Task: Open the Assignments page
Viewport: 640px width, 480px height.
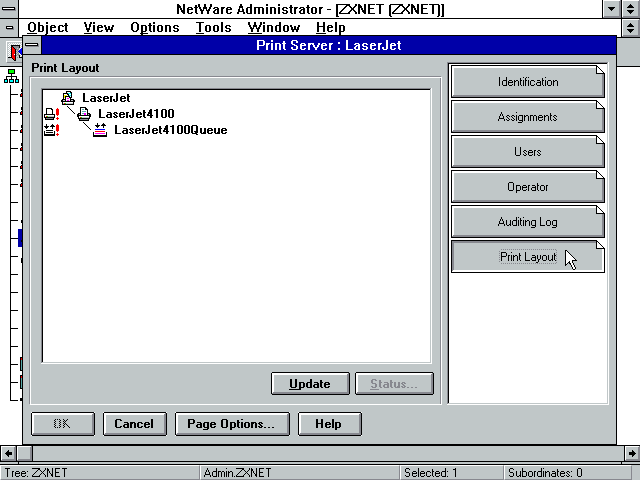Action: [527, 117]
